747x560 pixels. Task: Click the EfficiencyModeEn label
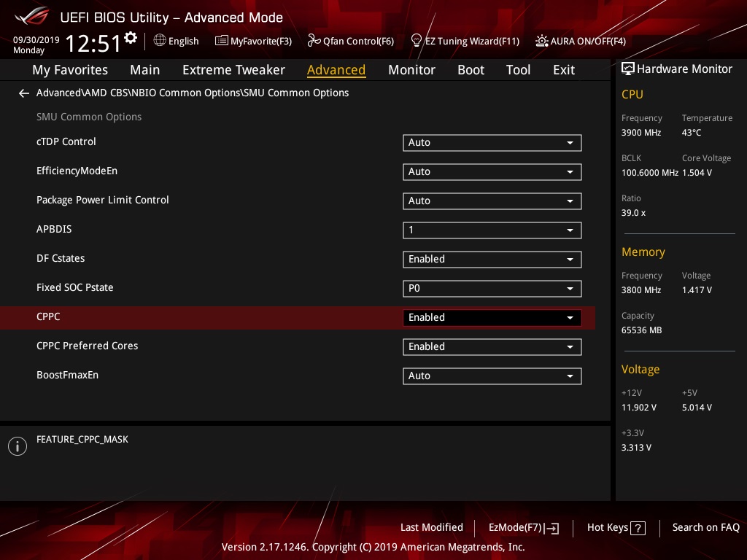[77, 171]
